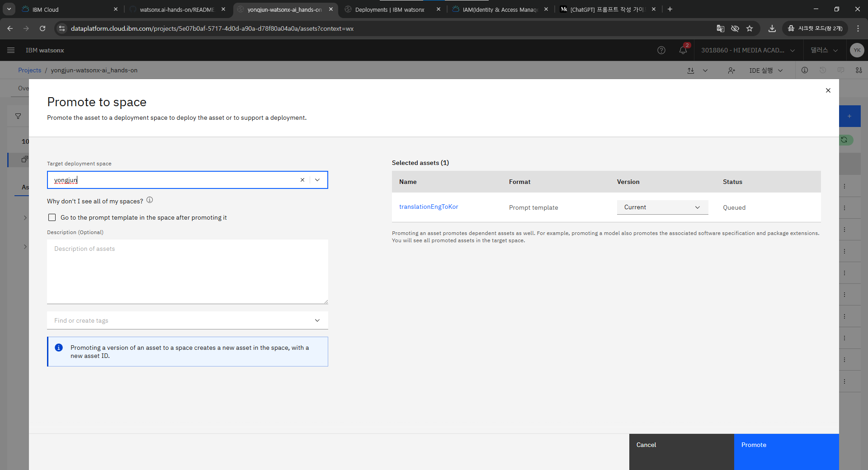This screenshot has width=868, height=470.
Task: Click the 'Why don't I see all of my spaces?' text
Action: coord(95,201)
